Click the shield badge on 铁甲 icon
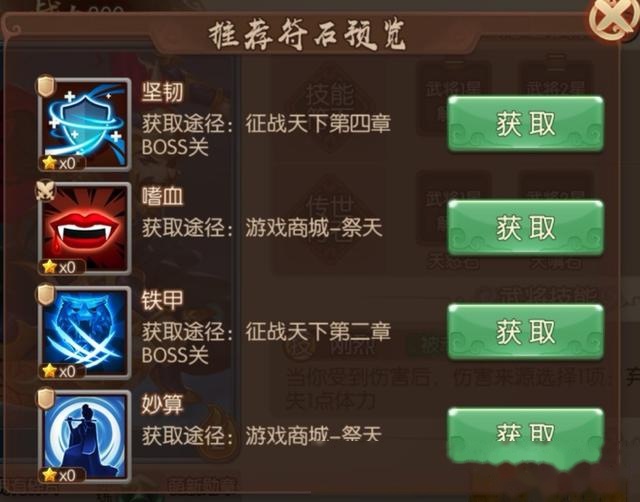640x502 pixels. pyautogui.click(x=46, y=294)
